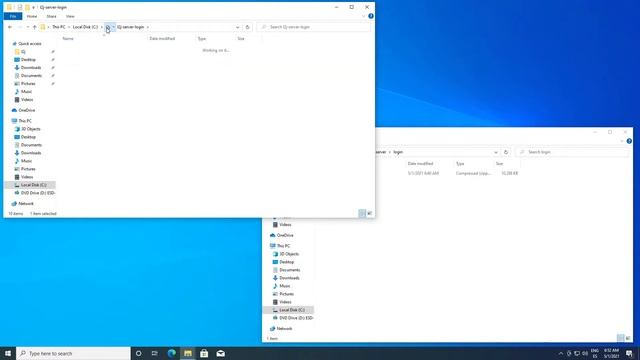Focus the Search IQ-server-login box
This screenshot has width=640, height=360.
pos(313,27)
